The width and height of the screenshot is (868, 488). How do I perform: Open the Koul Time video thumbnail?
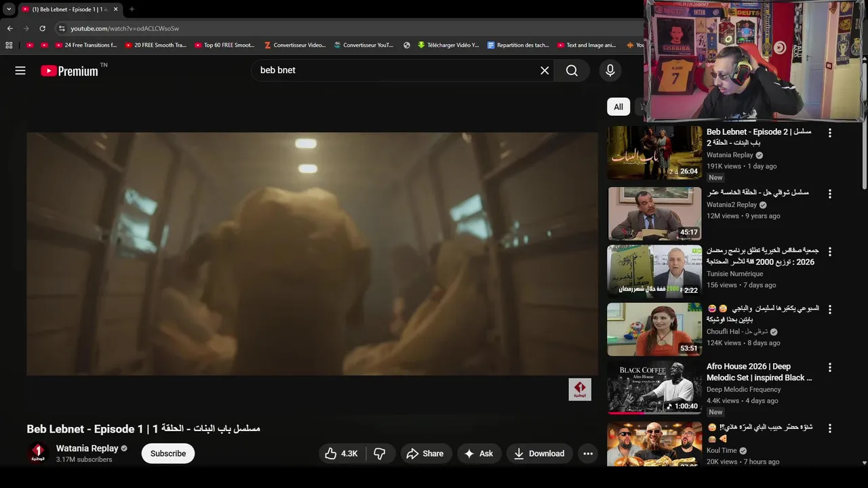(x=654, y=444)
